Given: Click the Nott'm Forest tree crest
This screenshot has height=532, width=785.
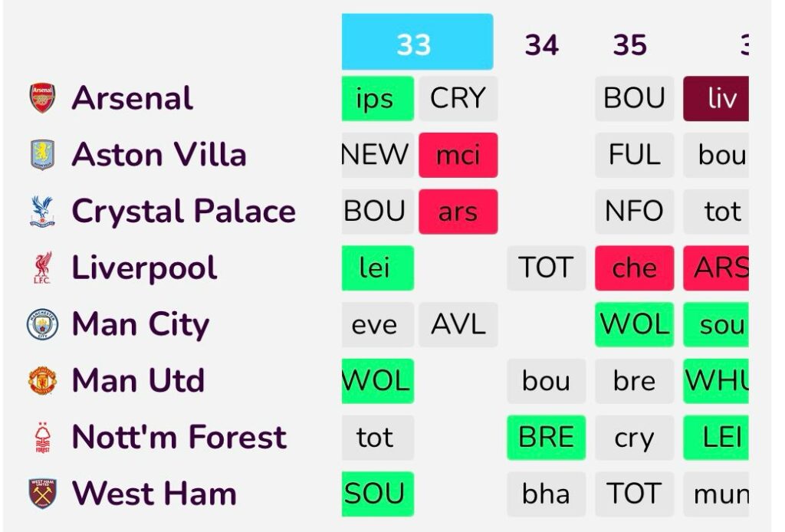Looking at the screenshot, I should point(43,438).
